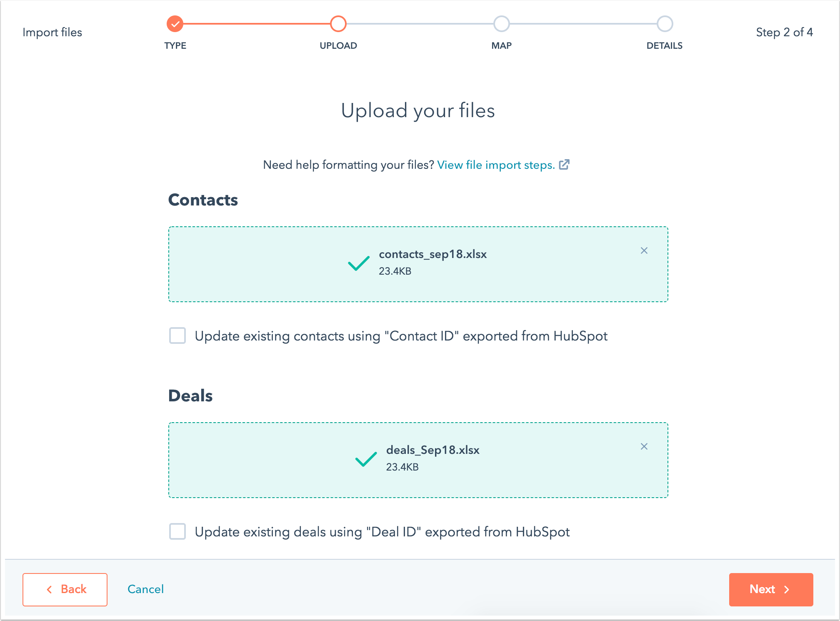This screenshot has height=621, width=840.
Task: Select the TYPE step label
Action: [x=175, y=45]
